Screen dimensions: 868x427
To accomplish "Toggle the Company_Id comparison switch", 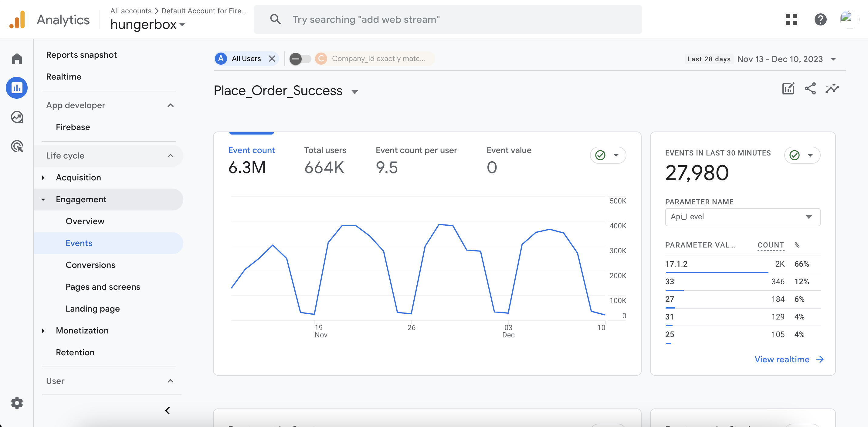I will coord(300,59).
